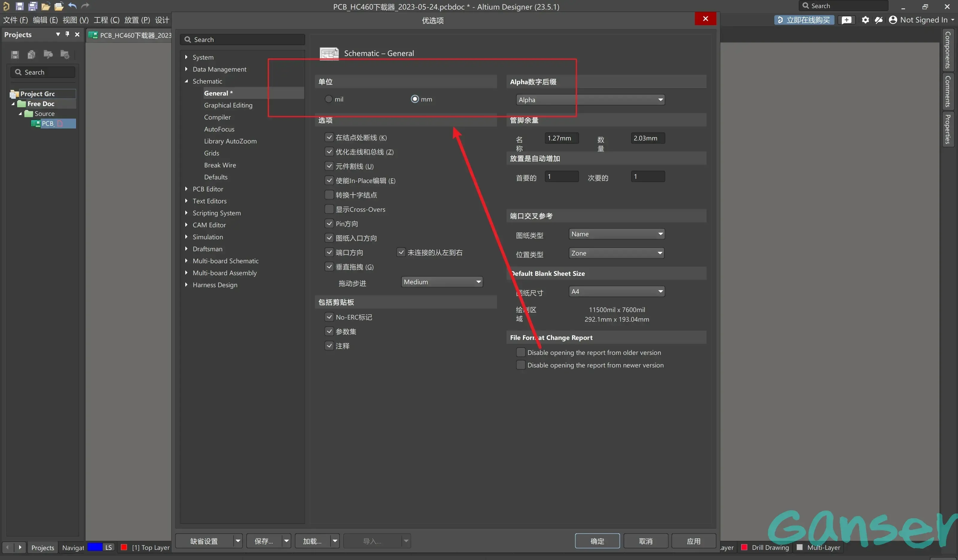
Task: Click the Open Project folder icon
Action: point(59,6)
